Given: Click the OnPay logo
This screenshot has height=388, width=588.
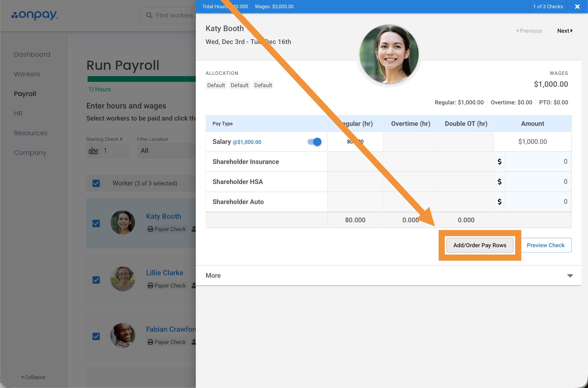Looking at the screenshot, I should point(35,15).
